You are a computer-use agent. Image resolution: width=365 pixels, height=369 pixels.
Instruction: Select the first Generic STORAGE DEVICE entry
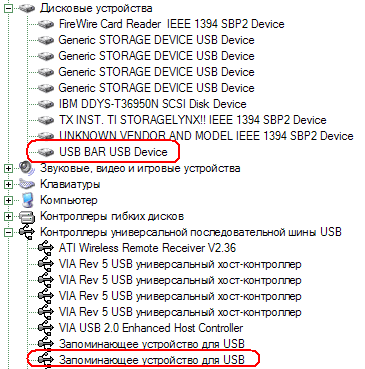[156, 40]
